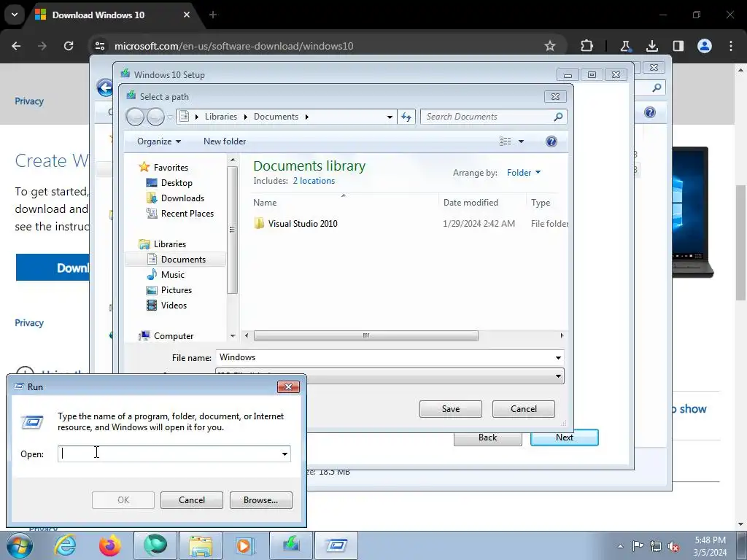Click the help icon in Select a path toolbar
This screenshot has height=560, width=747.
pos(551,141)
